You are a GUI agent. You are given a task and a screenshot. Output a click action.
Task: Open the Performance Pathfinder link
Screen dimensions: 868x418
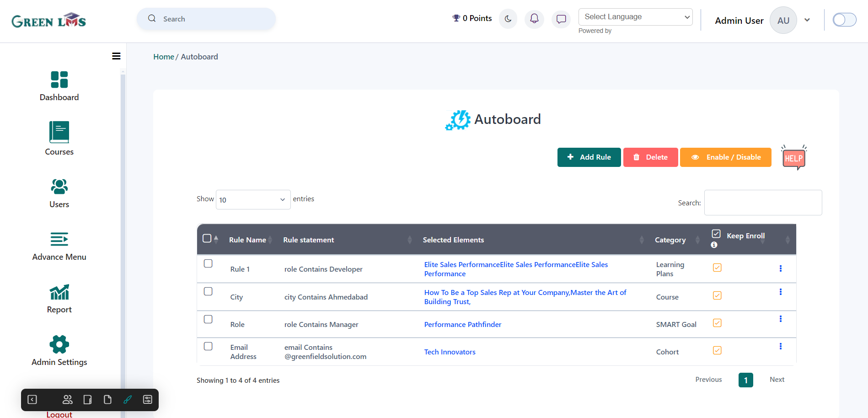[x=462, y=324]
